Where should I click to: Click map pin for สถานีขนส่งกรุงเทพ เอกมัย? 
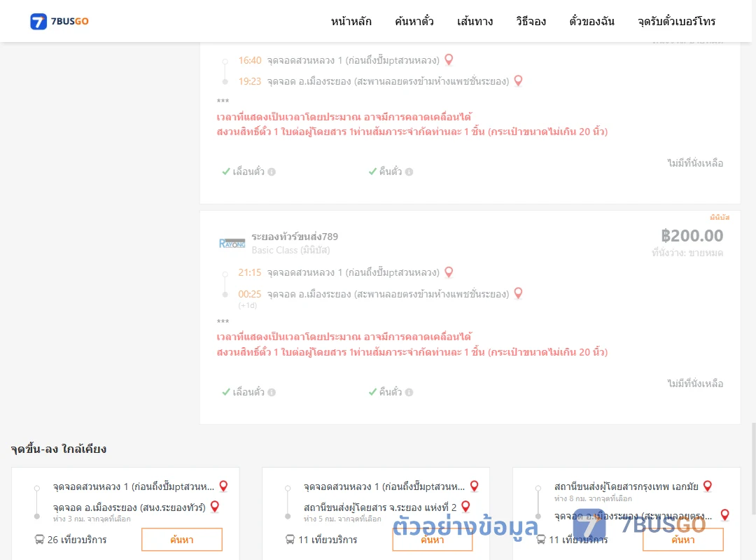tap(708, 486)
